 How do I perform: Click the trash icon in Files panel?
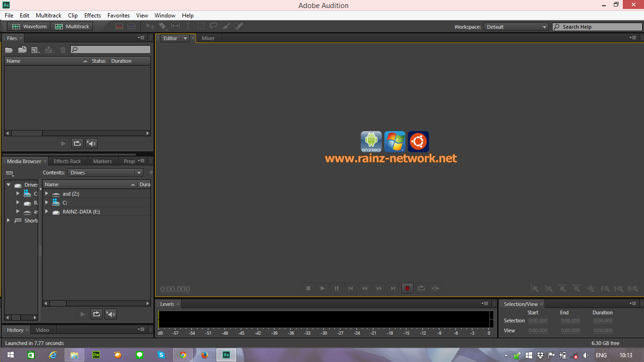(63, 49)
